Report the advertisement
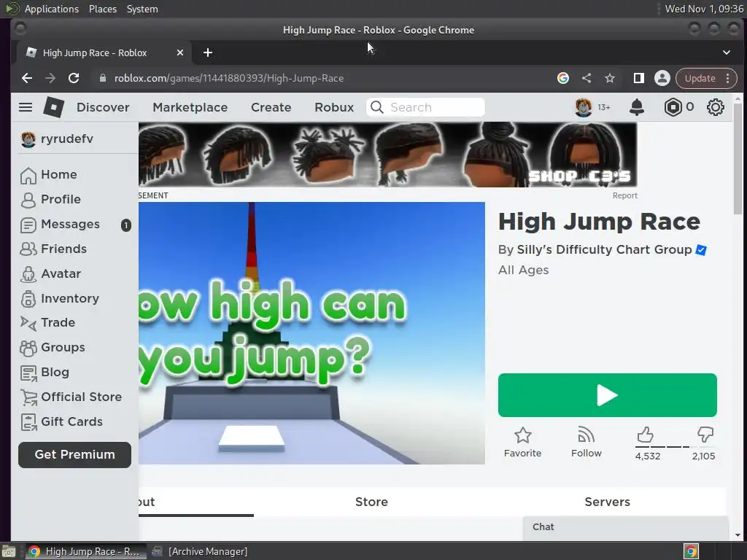 click(624, 195)
